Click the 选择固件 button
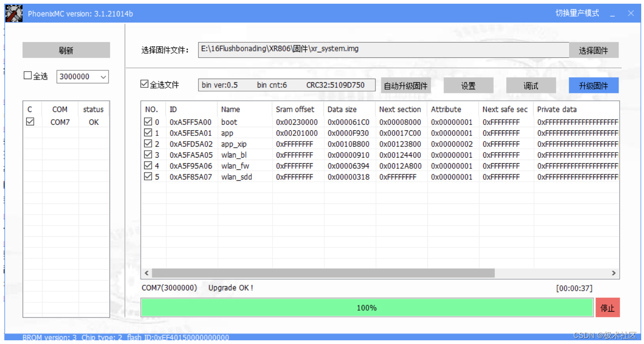Image resolution: width=644 pixels, height=344 pixels. click(593, 50)
